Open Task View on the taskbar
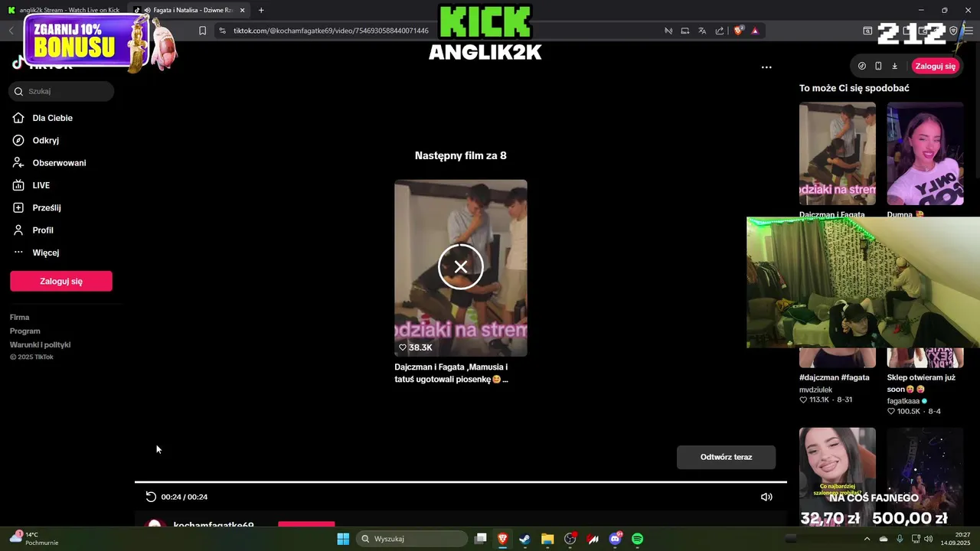 pyautogui.click(x=480, y=539)
